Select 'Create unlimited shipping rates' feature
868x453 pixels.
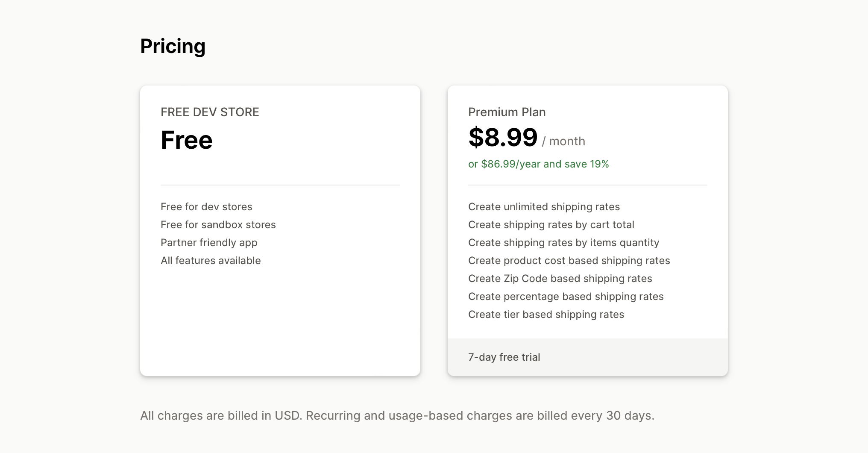pos(544,206)
